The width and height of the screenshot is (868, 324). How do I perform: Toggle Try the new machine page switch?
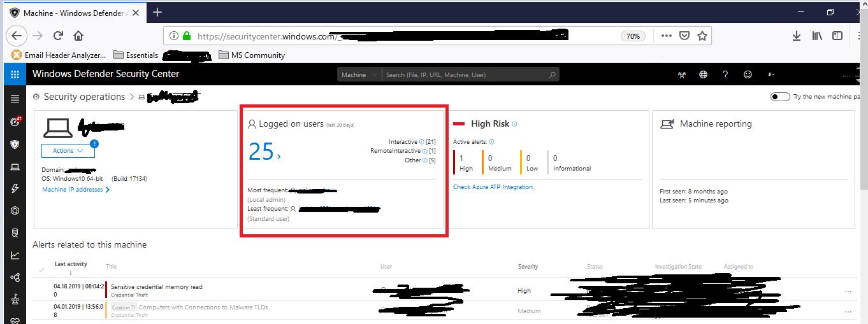(780, 97)
